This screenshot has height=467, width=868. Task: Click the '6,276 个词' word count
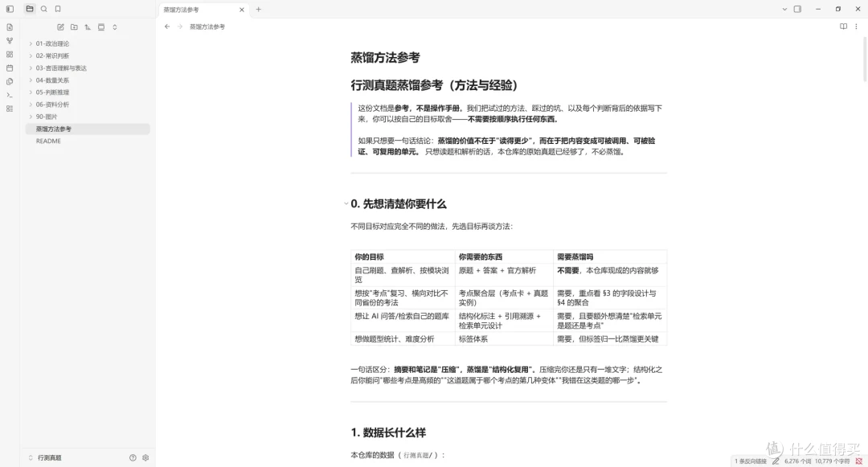click(x=796, y=461)
